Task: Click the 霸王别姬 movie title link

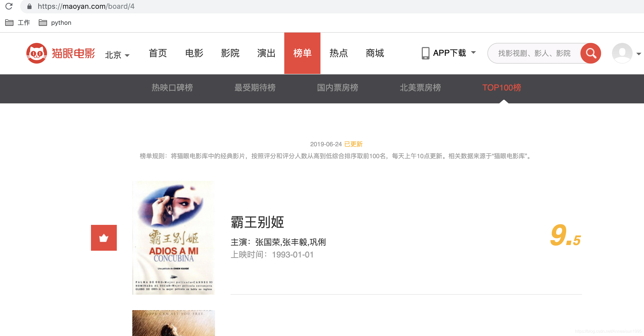Action: 257,222
